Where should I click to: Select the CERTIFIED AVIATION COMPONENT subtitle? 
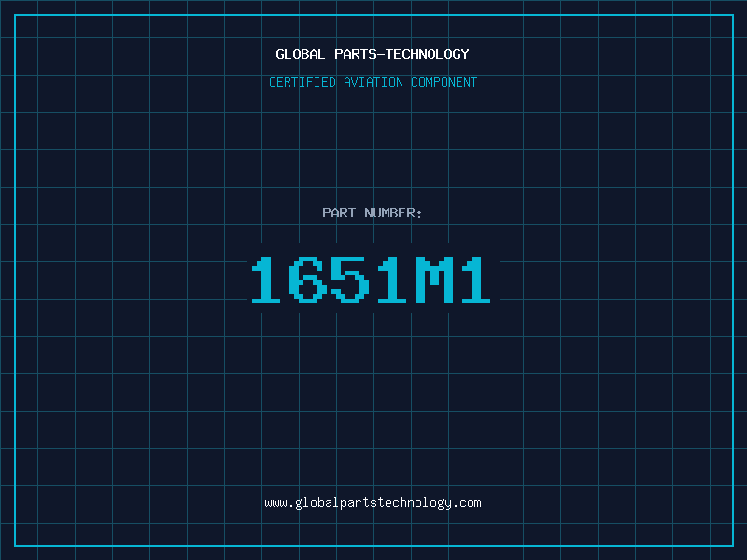[x=373, y=82]
